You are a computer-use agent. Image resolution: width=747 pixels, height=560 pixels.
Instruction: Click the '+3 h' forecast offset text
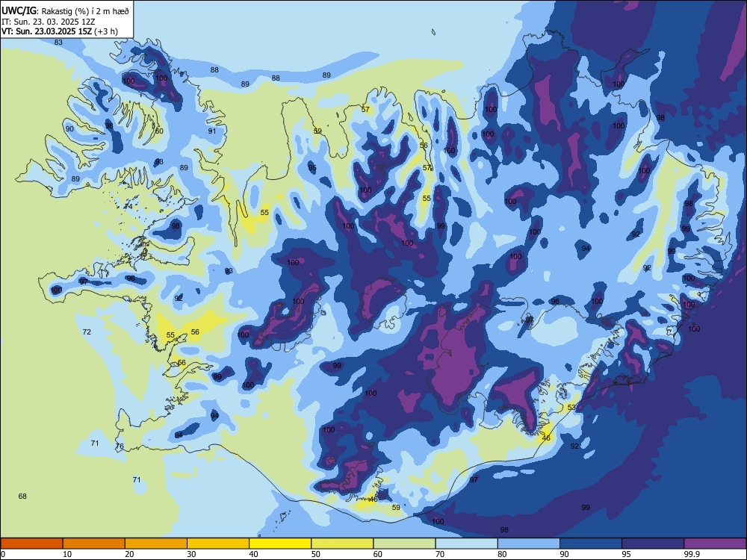(106, 31)
